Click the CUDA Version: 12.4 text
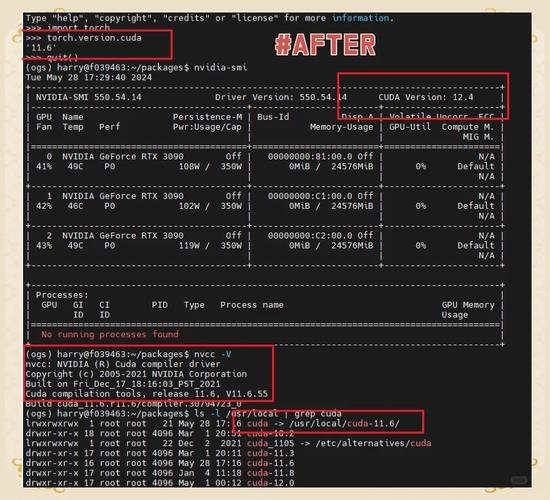This screenshot has width=550, height=500. [x=425, y=97]
